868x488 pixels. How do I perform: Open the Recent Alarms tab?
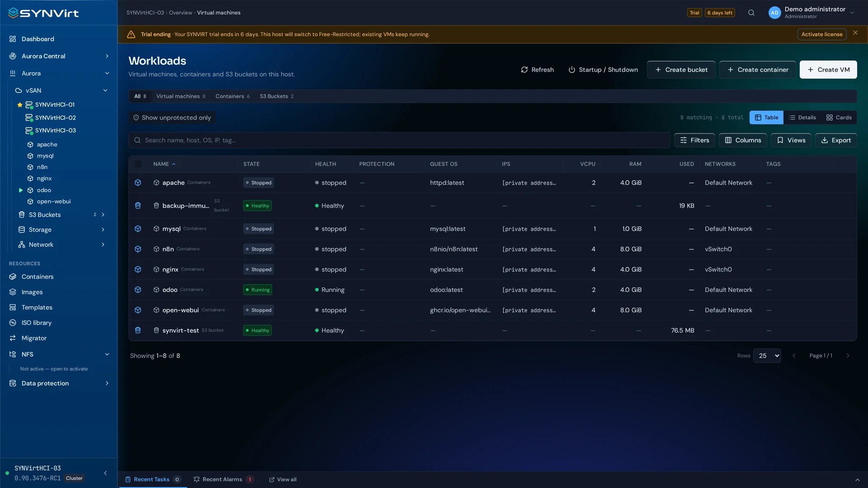pyautogui.click(x=223, y=480)
